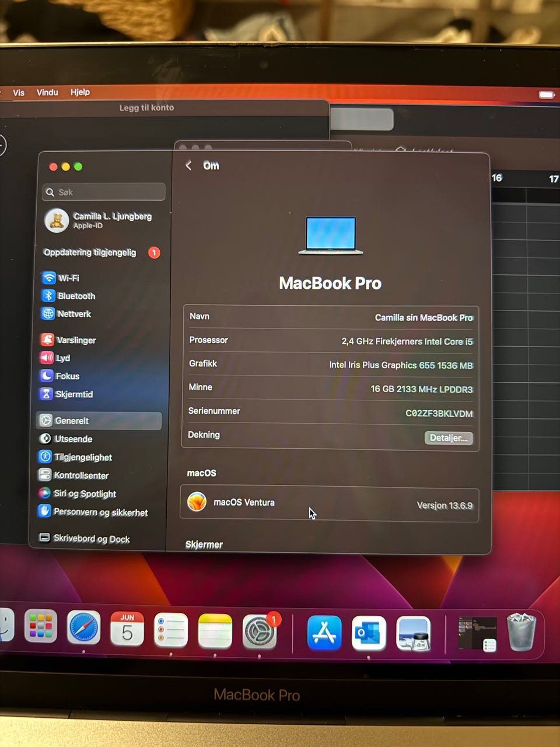The image size is (560, 747).
Task: Open App Store from the Dock
Action: click(324, 633)
